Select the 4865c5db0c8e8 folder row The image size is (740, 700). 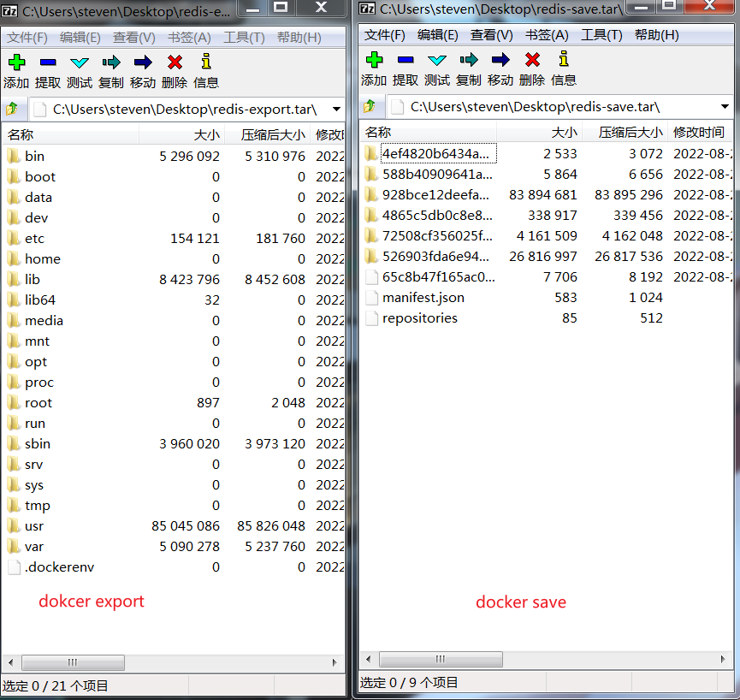547,216
